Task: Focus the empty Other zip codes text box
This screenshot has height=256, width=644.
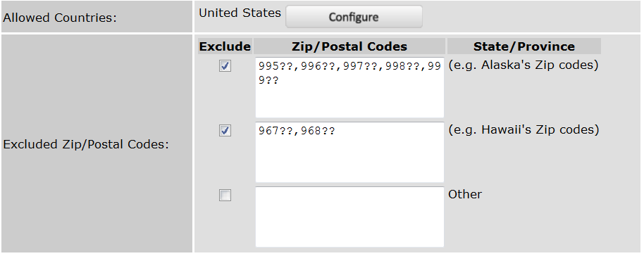Action: coord(349,217)
